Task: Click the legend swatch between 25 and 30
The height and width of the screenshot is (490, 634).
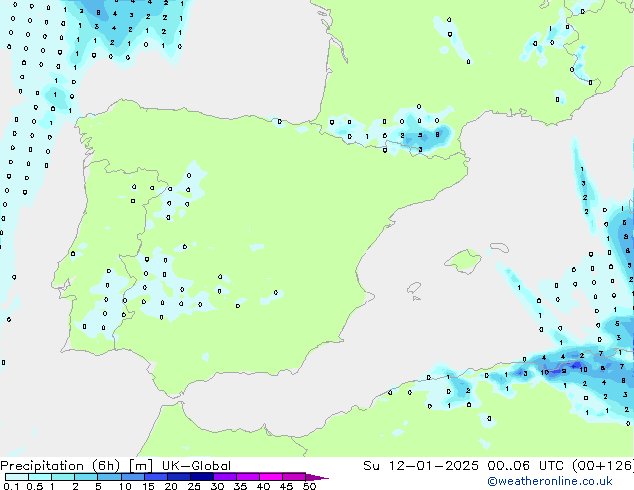Action: click(201, 477)
